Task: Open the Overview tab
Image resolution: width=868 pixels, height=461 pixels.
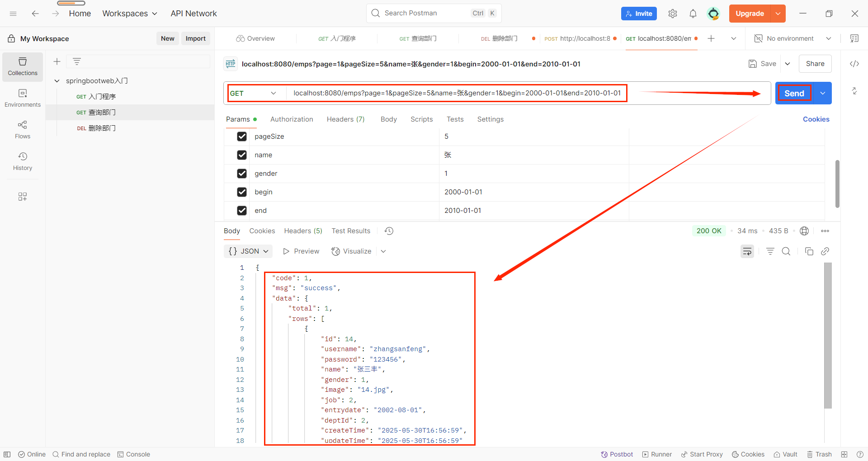Action: pos(255,38)
